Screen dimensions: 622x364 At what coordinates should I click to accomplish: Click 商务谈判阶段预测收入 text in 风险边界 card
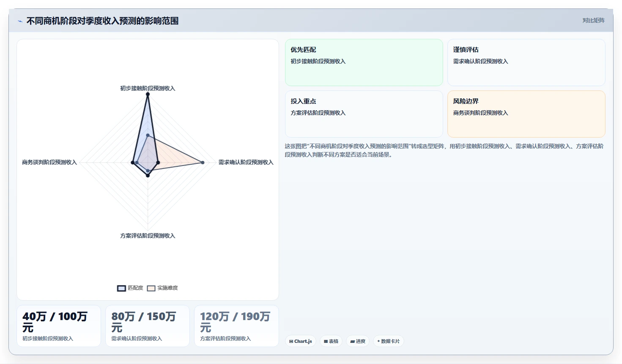coord(480,113)
